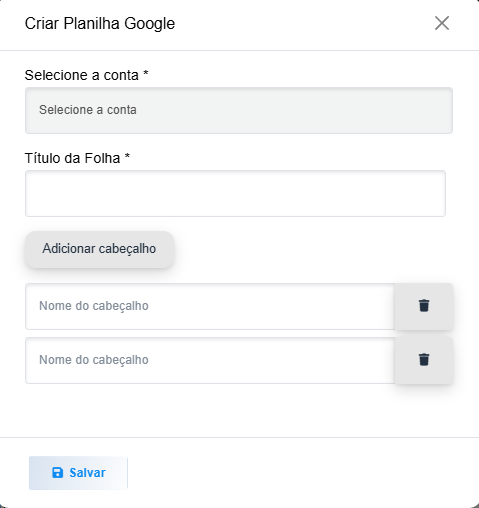Click the second Nome do cabeçalho field
This screenshot has height=508, width=479.
210,360
